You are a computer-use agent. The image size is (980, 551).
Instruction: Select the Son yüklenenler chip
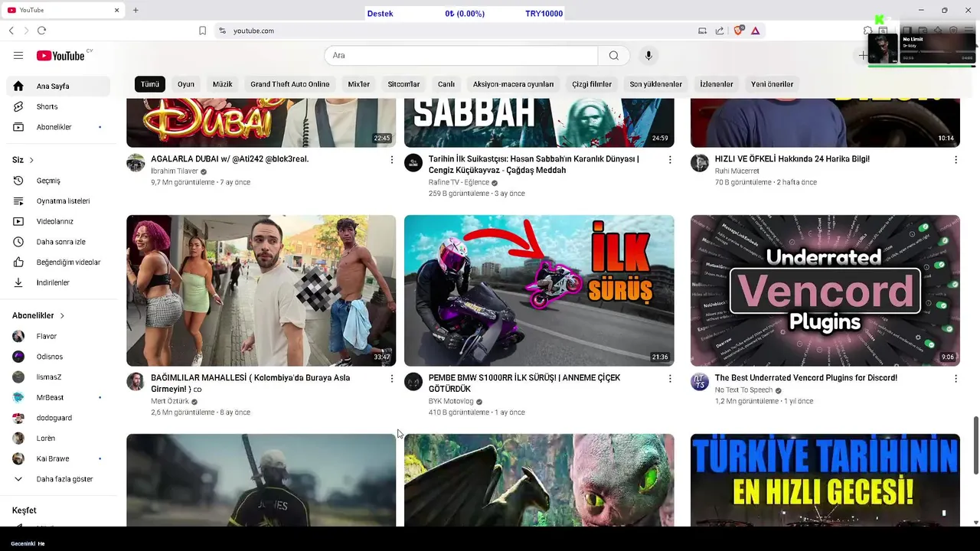(x=655, y=84)
